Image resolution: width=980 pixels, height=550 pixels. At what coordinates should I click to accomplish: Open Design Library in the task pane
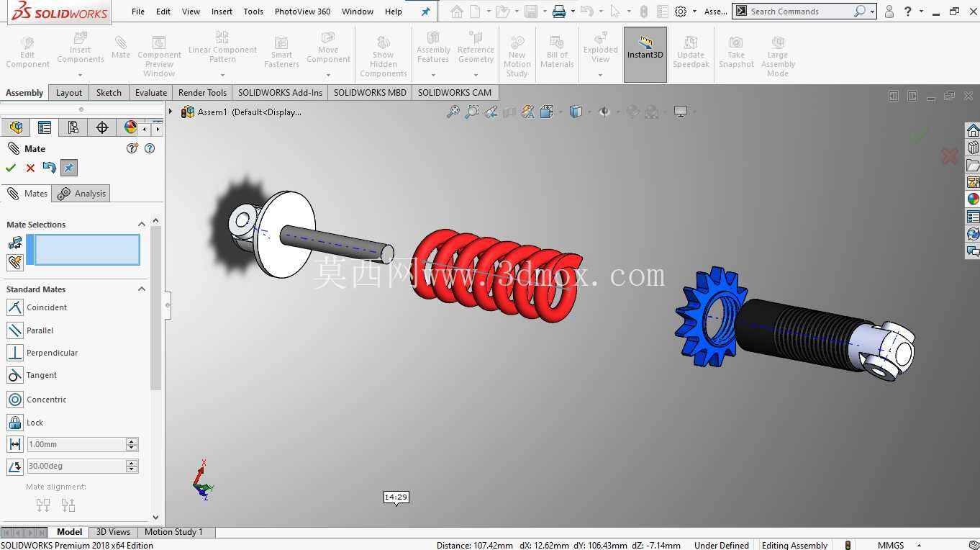coord(973,148)
